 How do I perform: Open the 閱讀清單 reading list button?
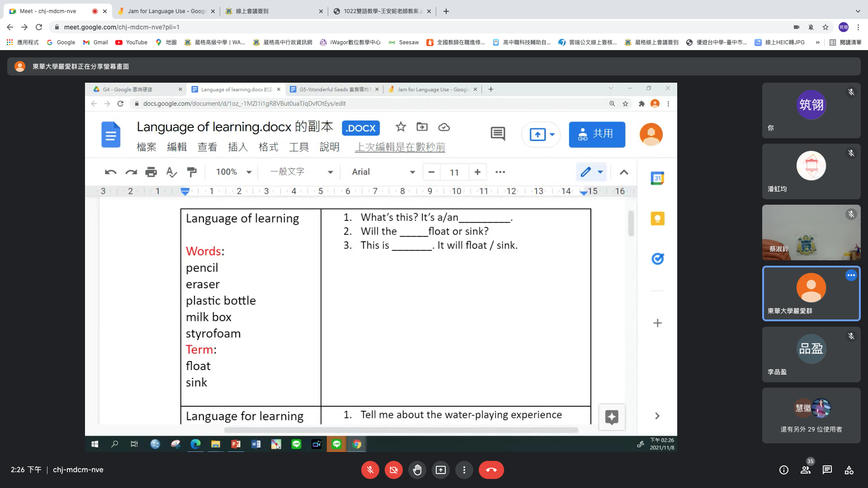(x=845, y=42)
